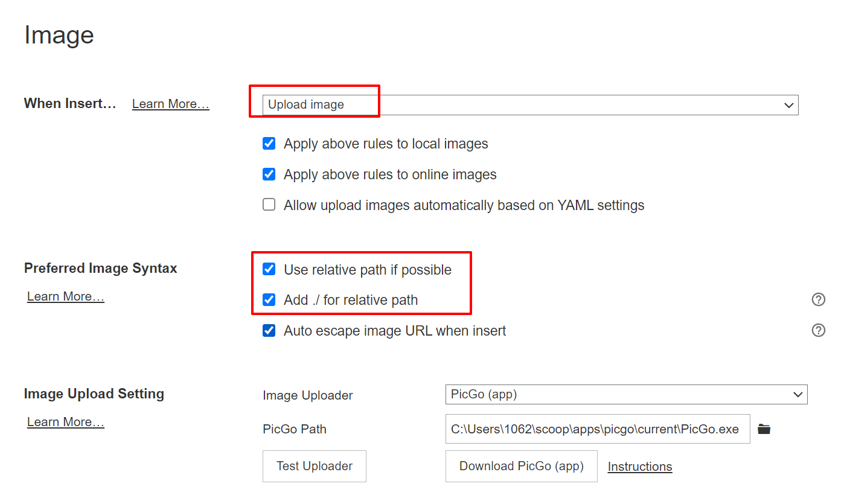Click the Test Uploader button
The height and width of the screenshot is (504, 850).
point(314,466)
